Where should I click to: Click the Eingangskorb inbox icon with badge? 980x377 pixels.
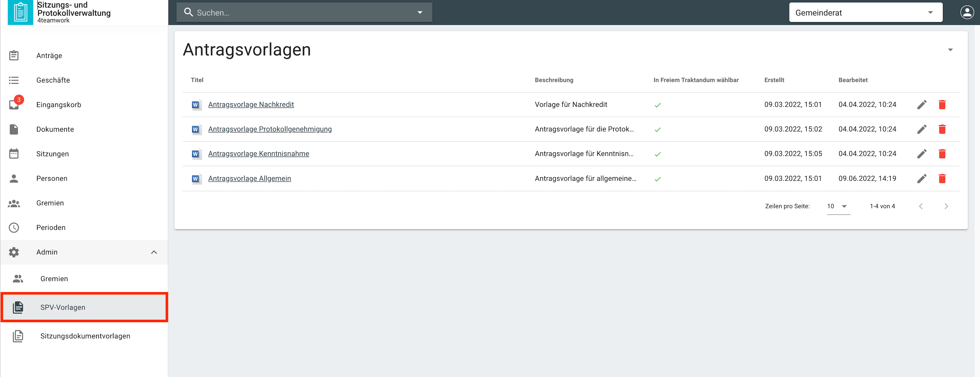tap(15, 105)
